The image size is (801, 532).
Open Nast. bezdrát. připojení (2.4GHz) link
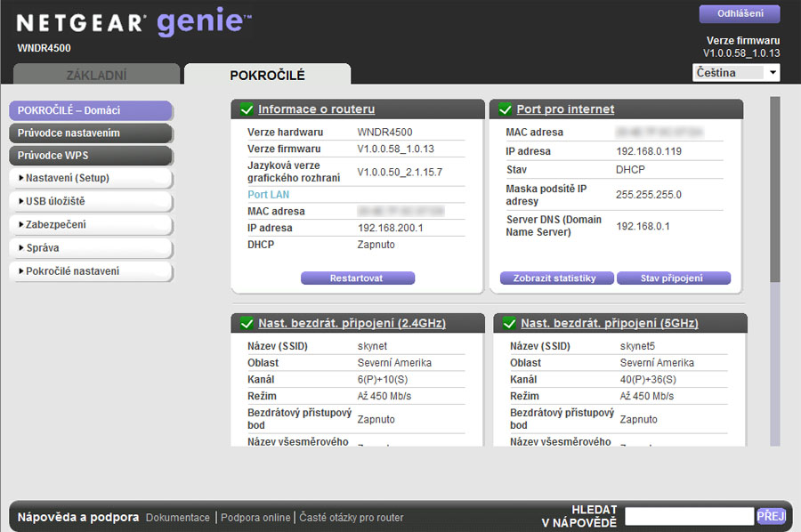(352, 323)
